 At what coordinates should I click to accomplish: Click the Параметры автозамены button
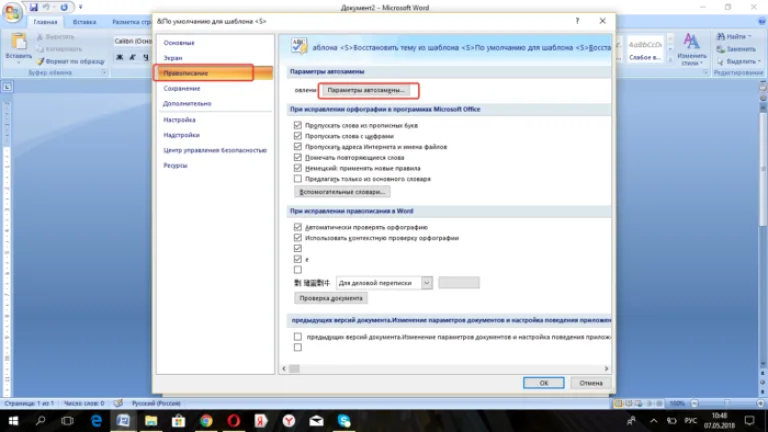366,90
